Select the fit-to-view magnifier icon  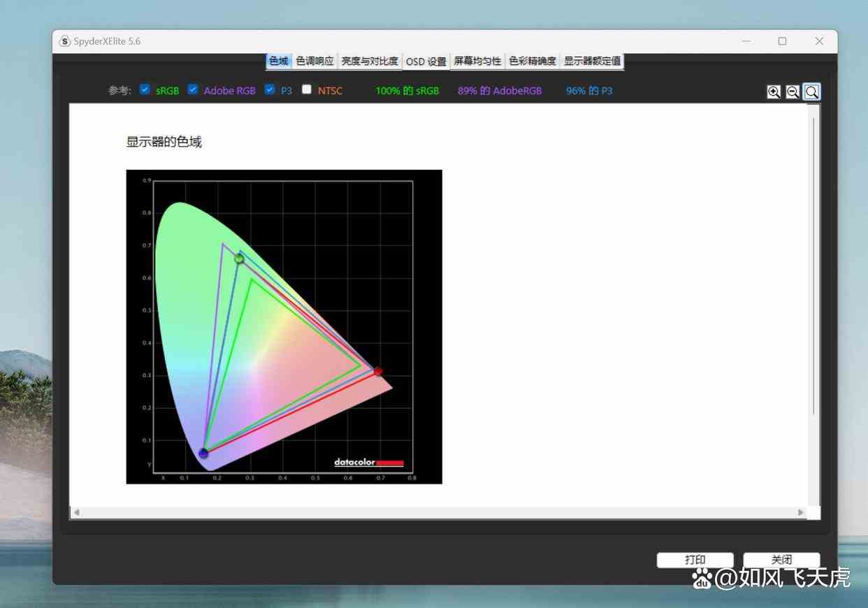(x=811, y=92)
